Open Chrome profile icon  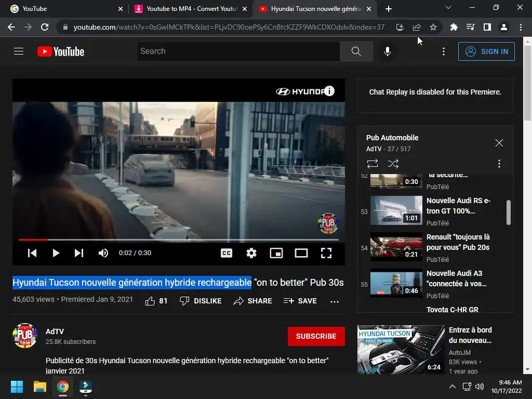pyautogui.click(x=504, y=27)
